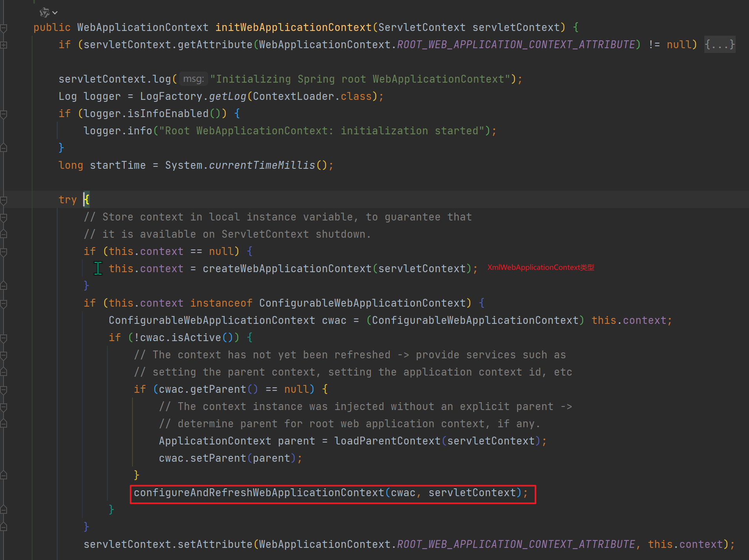Viewport: 749px width, 560px height.
Task: Click createWebApplicationContext method call
Action: [287, 269]
